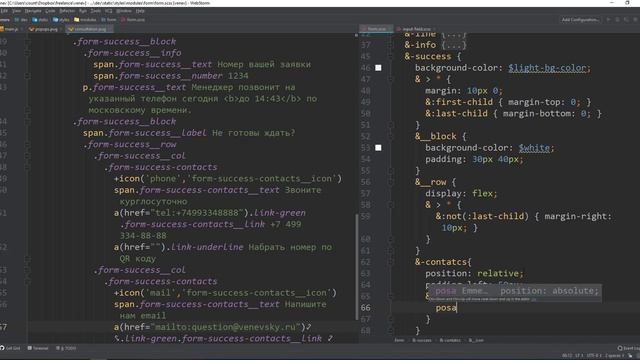The image size is (640, 360).
Task: Click the pug editor vertical scrollbar thumb
Action: [x=356, y=267]
